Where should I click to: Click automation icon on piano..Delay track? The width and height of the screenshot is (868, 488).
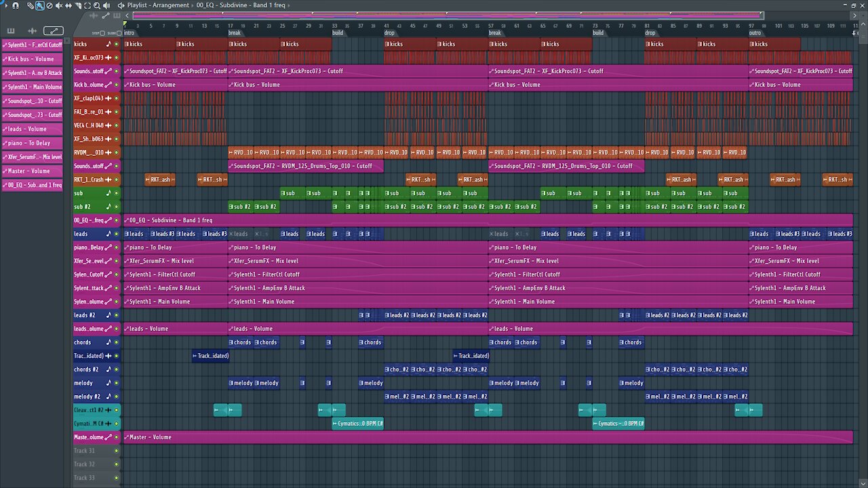click(x=108, y=247)
